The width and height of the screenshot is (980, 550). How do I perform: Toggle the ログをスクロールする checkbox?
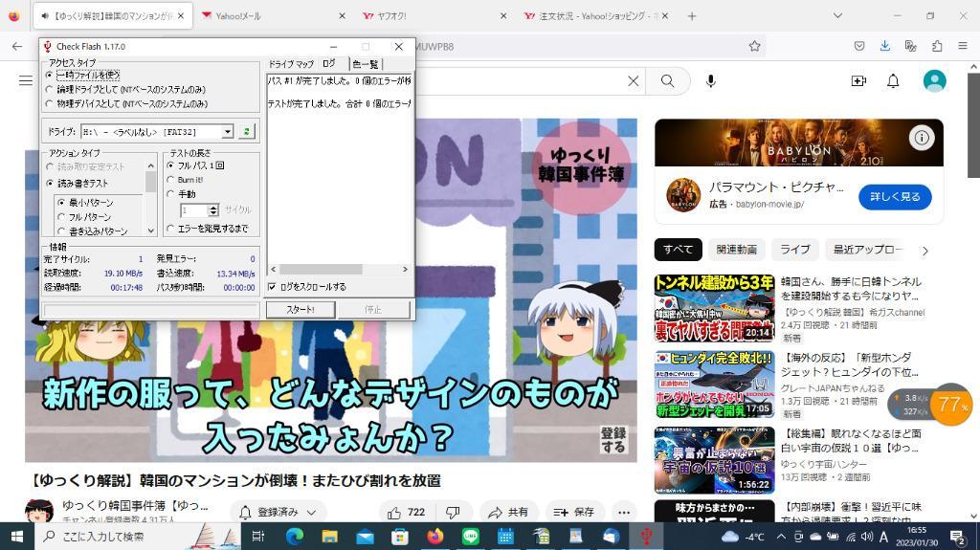(307, 287)
